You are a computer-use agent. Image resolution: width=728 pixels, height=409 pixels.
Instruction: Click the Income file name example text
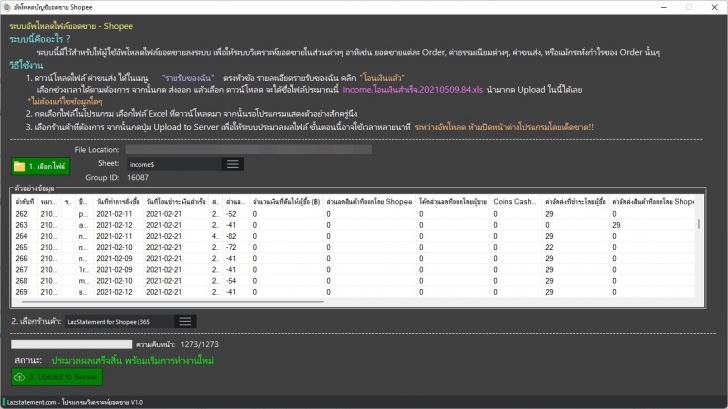pyautogui.click(x=413, y=90)
